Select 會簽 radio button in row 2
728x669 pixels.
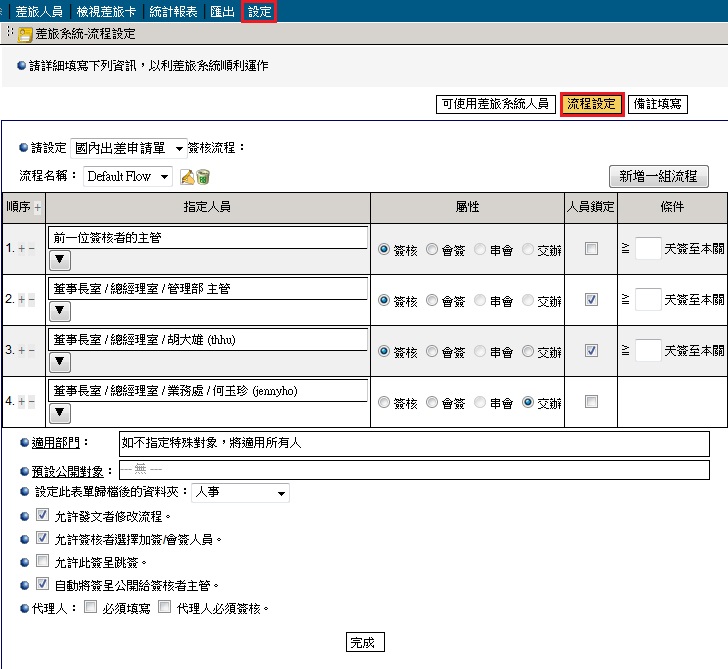432,300
